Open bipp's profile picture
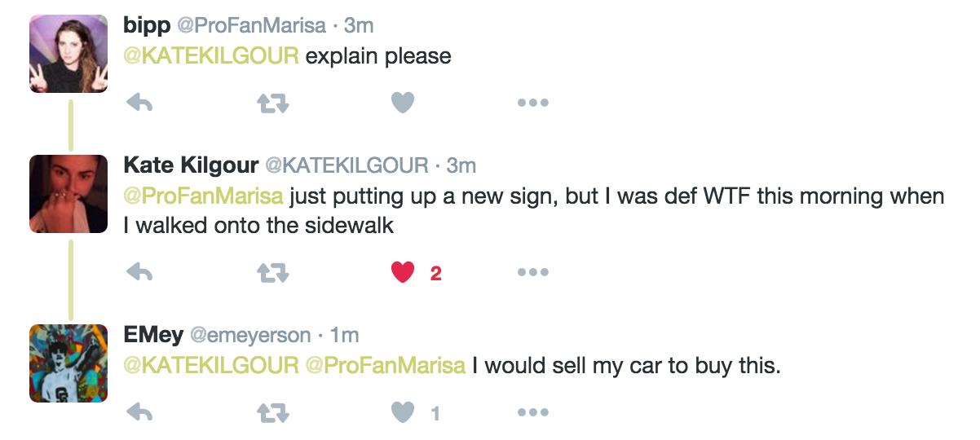Viewport: 980px width, 440px height. point(68,54)
